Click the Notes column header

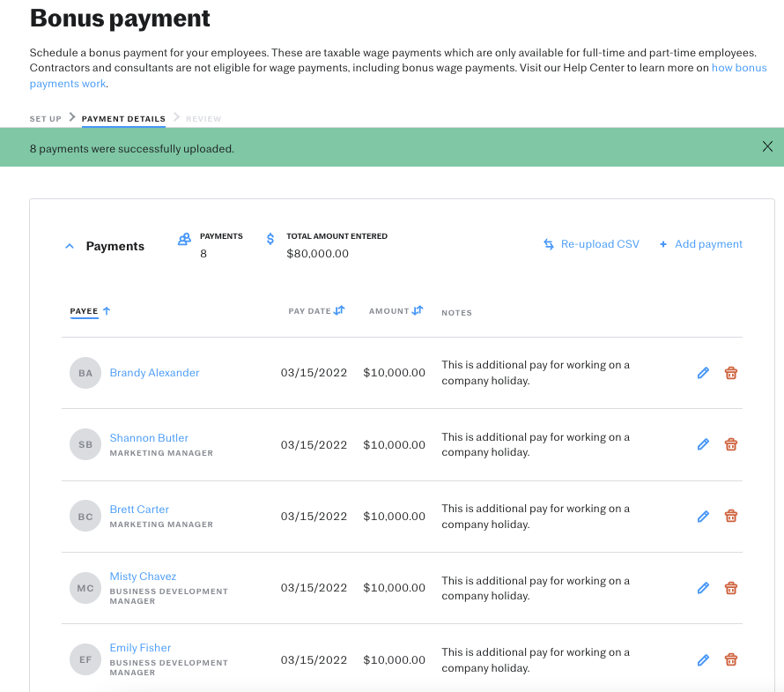[x=456, y=313]
